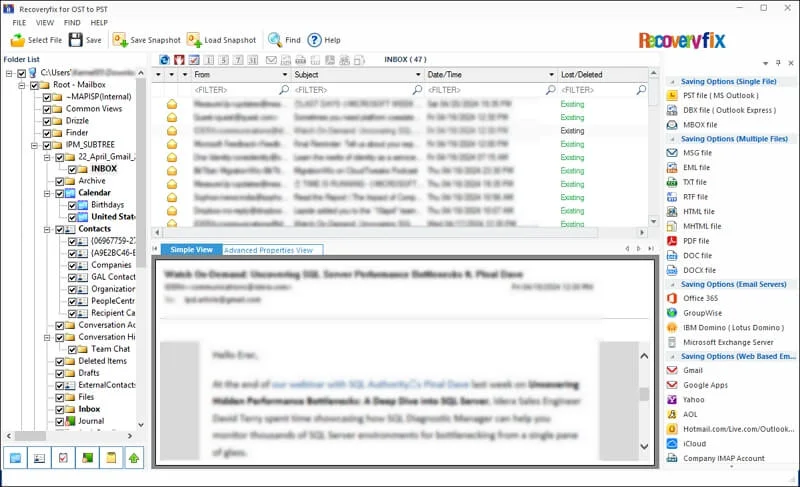
Task: Toggle the INBOX folder checkbox
Action: [x=72, y=169]
